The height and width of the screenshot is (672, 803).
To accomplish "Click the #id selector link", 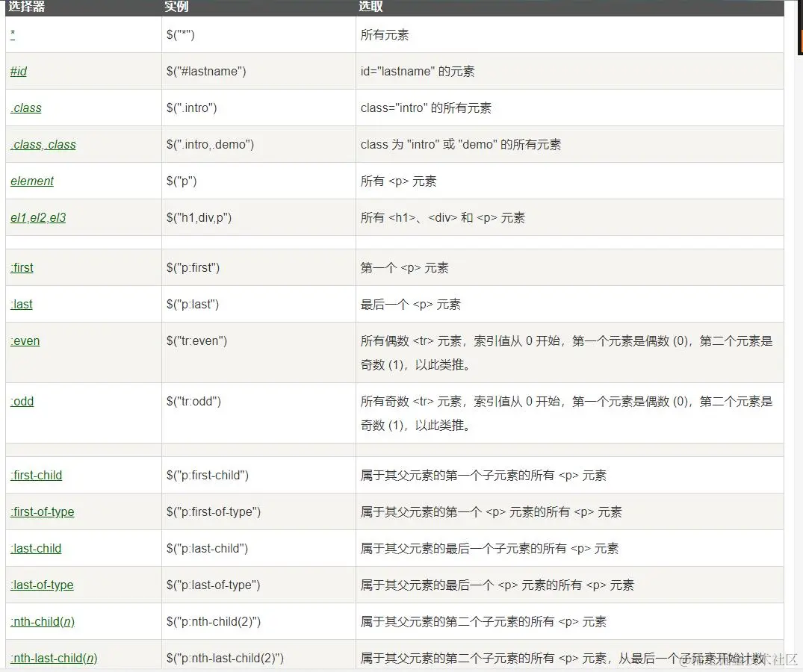I will coord(18,71).
